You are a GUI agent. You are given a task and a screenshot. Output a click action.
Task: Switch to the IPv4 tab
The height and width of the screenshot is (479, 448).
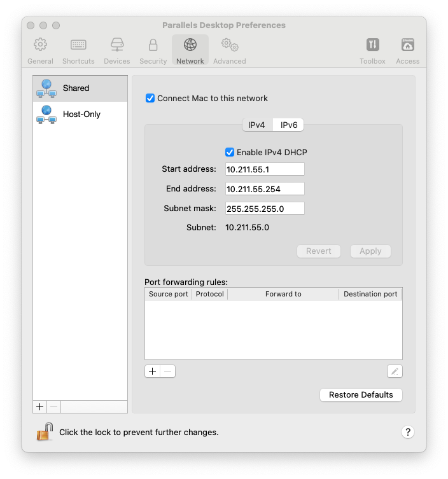[256, 125]
